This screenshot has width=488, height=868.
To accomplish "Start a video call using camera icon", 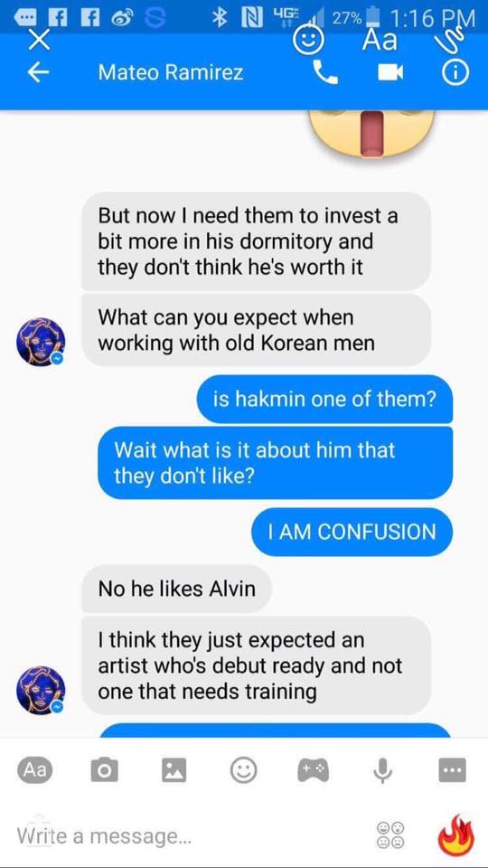I will 390,73.
